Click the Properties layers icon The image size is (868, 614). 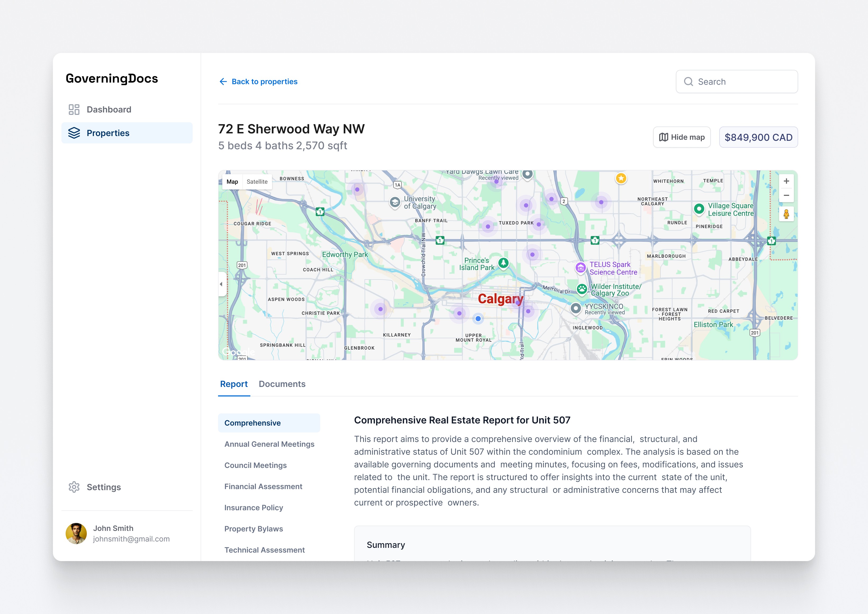click(x=74, y=133)
